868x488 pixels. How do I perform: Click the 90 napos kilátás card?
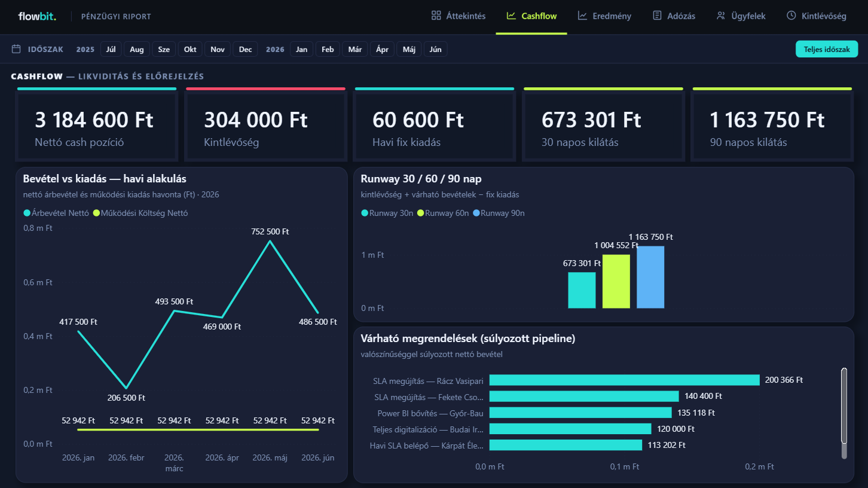[772, 125]
